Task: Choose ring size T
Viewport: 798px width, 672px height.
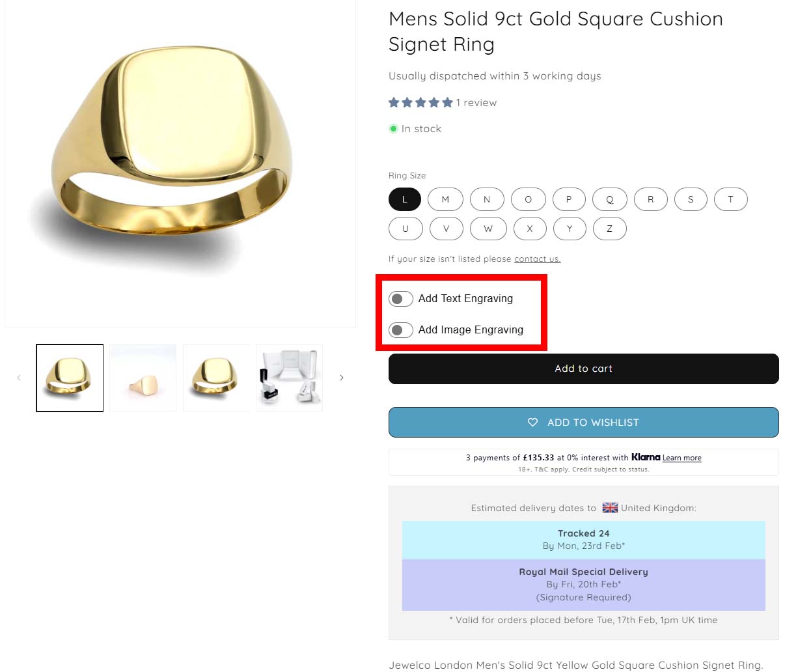Action: [730, 199]
